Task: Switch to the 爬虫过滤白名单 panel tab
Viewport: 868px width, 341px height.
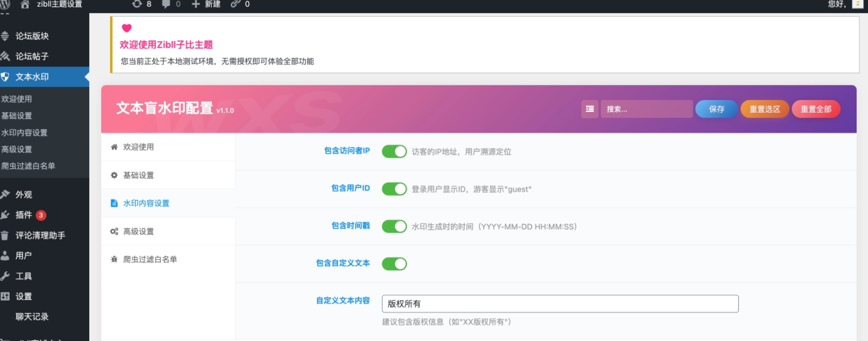Action: [x=150, y=259]
